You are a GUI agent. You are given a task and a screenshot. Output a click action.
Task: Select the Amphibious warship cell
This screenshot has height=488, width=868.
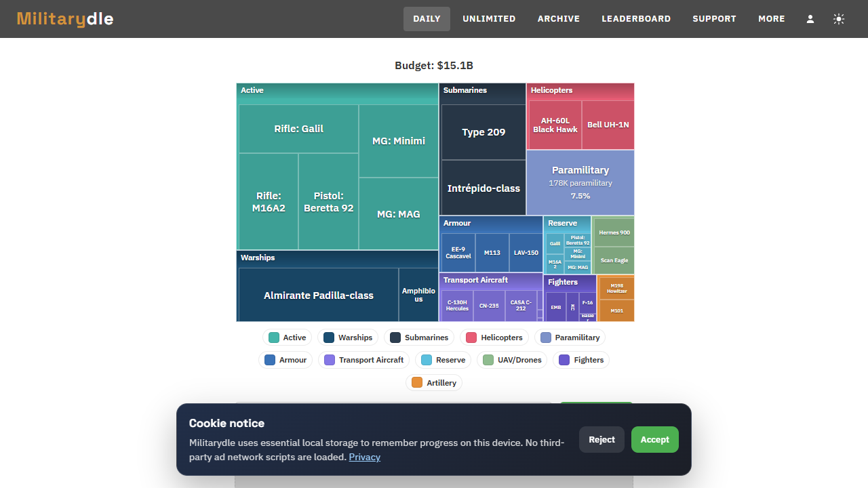tap(418, 296)
